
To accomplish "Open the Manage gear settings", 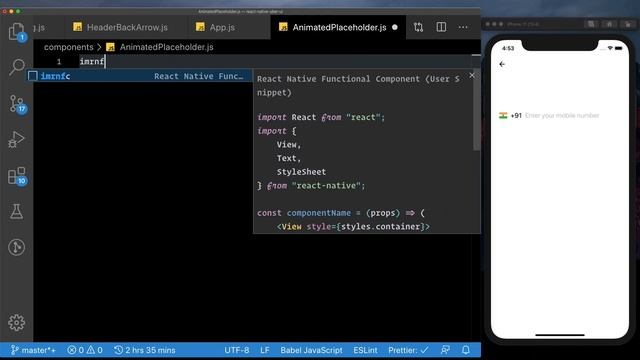I will click(x=16, y=322).
